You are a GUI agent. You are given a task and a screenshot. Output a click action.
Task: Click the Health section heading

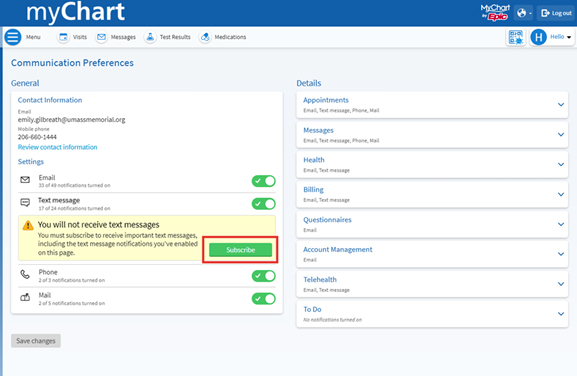[x=314, y=160]
